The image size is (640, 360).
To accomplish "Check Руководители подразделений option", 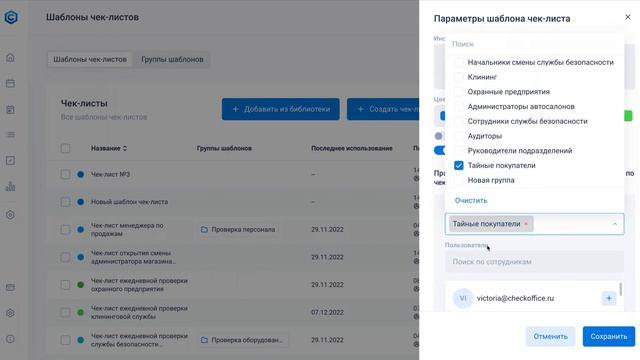I will [459, 151].
